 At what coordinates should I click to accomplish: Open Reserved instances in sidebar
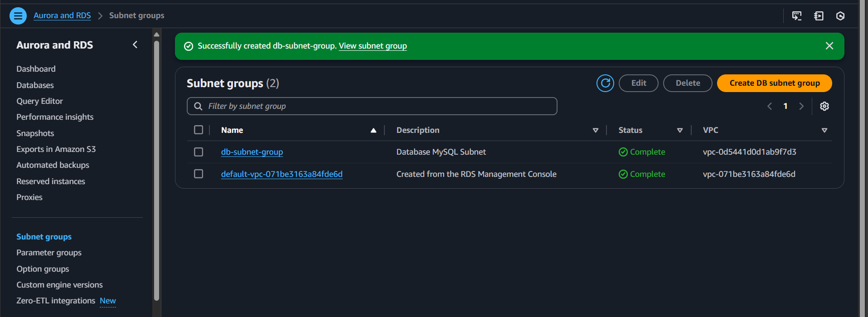point(51,181)
